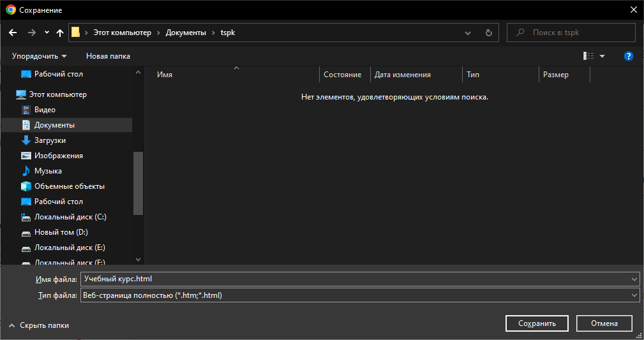The image size is (644, 340).
Task: Open the Help question mark icon
Action: pos(628,56)
